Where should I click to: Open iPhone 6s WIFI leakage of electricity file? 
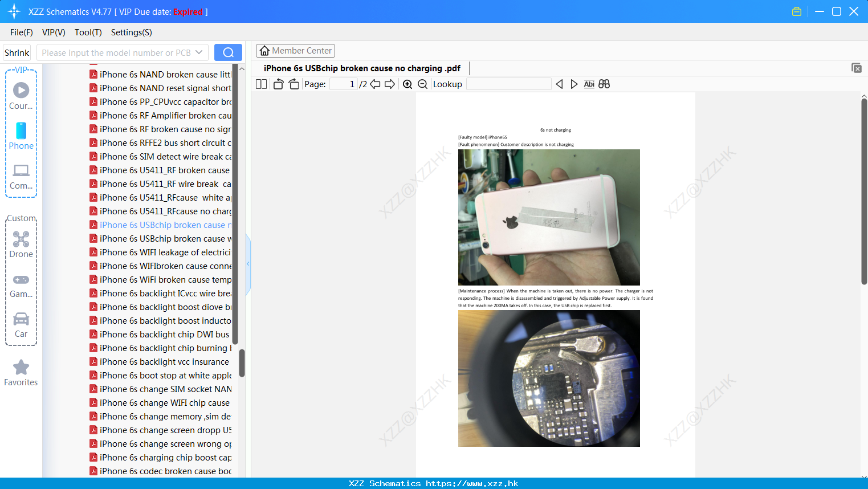point(161,252)
